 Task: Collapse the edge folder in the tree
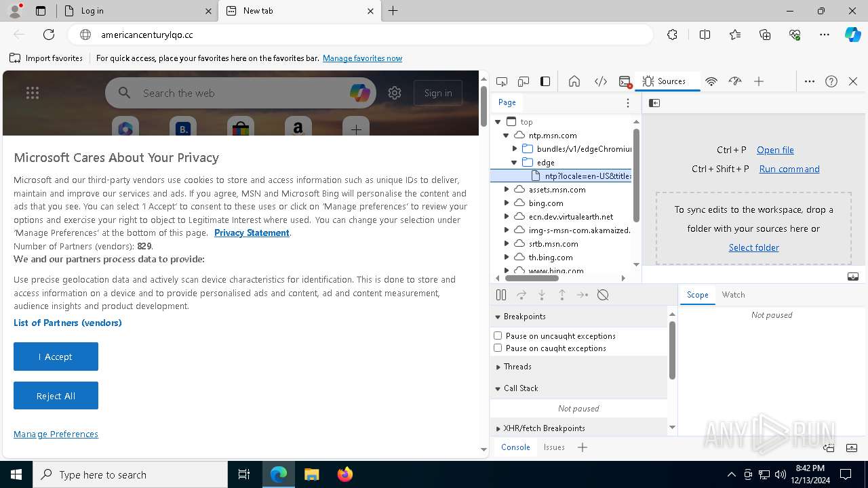tap(514, 163)
